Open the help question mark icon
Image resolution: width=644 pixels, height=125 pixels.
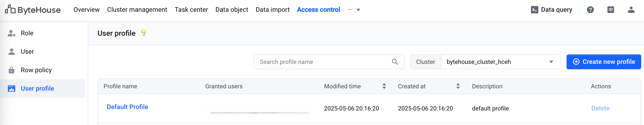point(590,10)
